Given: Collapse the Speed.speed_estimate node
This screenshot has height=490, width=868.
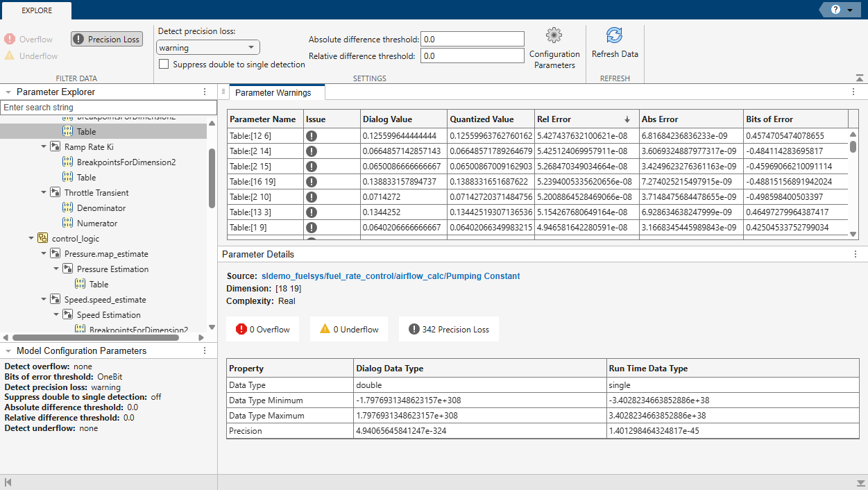Looking at the screenshot, I should point(44,299).
